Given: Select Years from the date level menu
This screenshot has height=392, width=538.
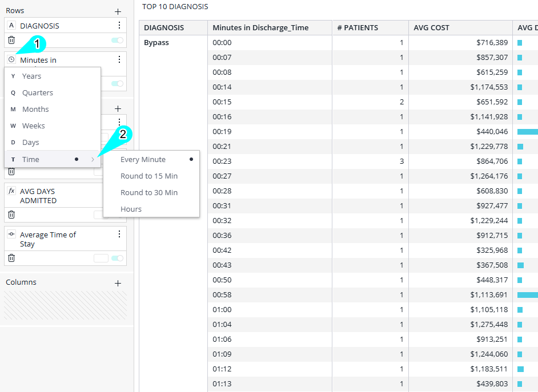Looking at the screenshot, I should tap(32, 76).
